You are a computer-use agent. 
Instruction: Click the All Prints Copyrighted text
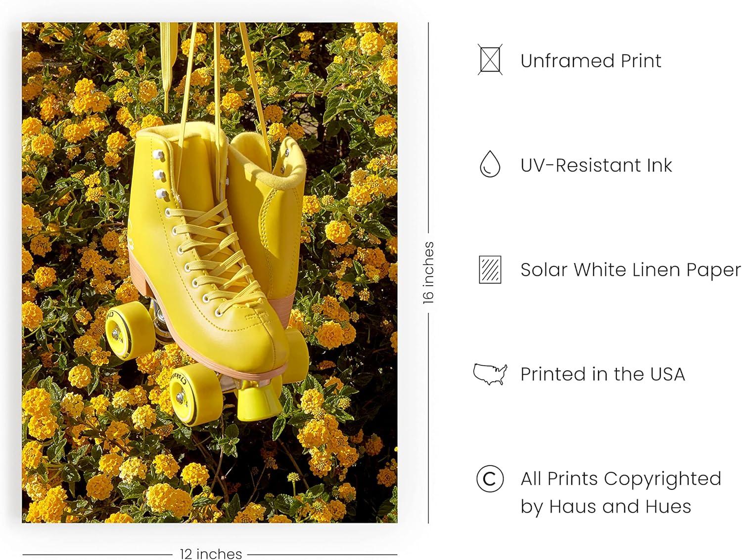[621, 478]
